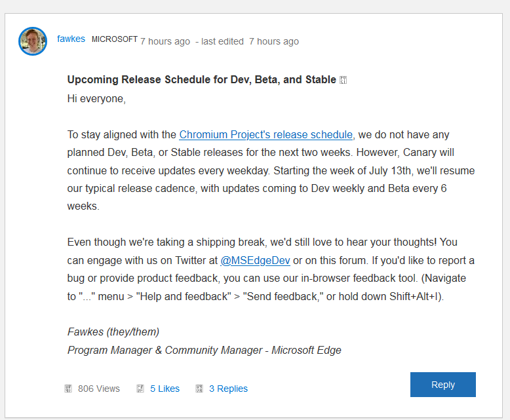Click the Upcoming Release Schedule post title

coord(201,79)
